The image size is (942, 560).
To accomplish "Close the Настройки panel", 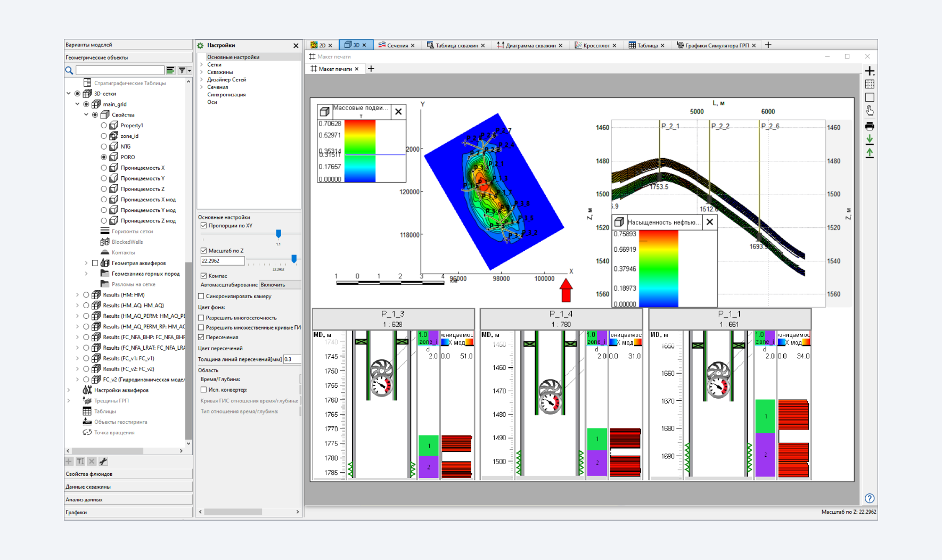I will [x=296, y=46].
